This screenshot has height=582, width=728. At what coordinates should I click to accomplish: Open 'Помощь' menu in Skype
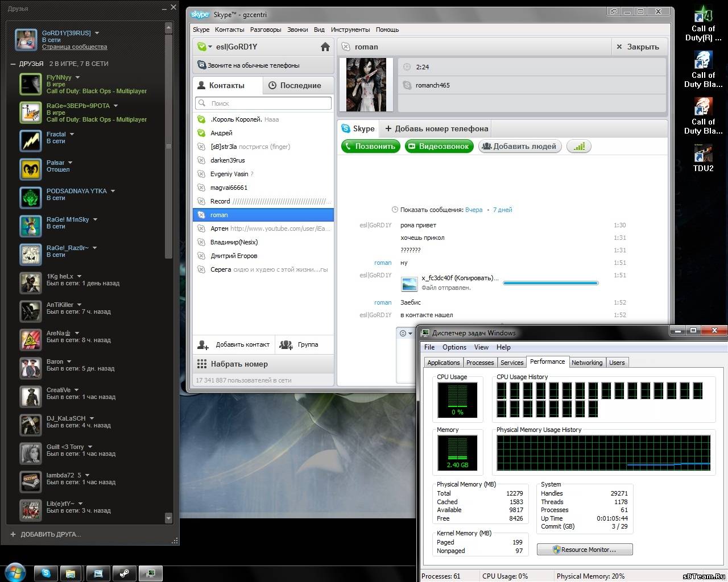(387, 30)
